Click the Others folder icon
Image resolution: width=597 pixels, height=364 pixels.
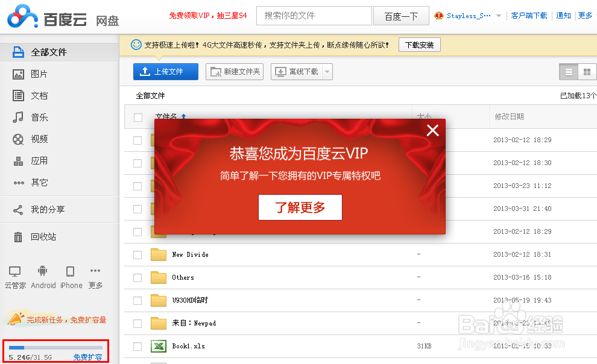pos(159,277)
